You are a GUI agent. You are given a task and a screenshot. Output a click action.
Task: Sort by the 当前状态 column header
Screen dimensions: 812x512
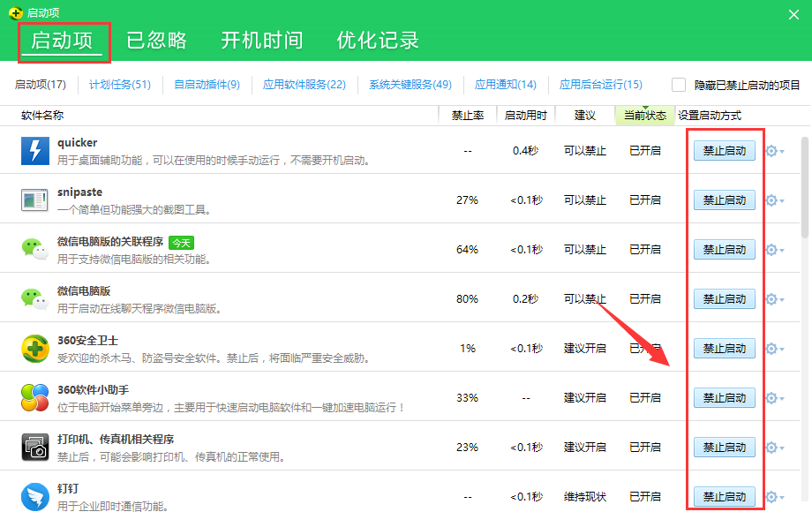click(x=645, y=116)
